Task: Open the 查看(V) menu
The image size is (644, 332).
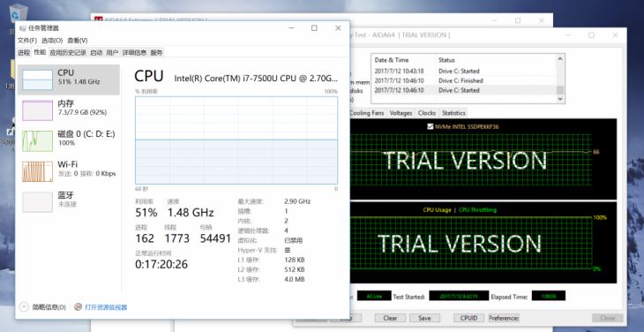Action: (78, 41)
